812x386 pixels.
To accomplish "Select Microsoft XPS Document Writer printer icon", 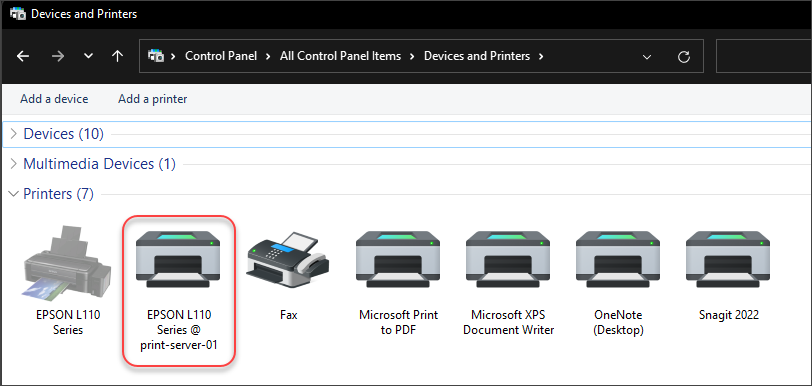I will [508, 259].
